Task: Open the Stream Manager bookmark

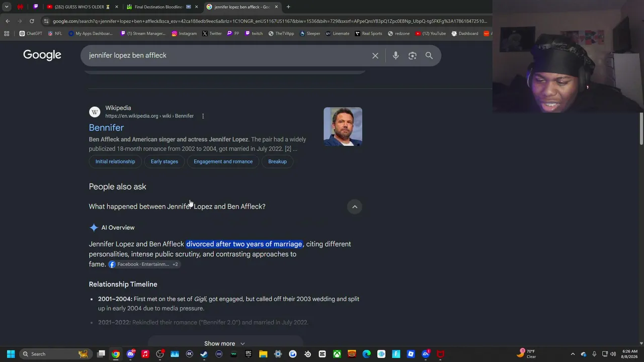Action: pos(143,34)
